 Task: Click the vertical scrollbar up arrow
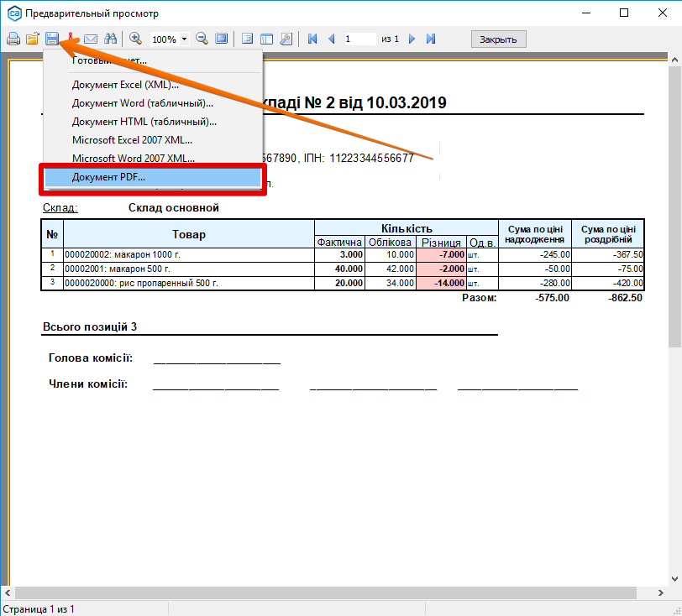pos(674,60)
